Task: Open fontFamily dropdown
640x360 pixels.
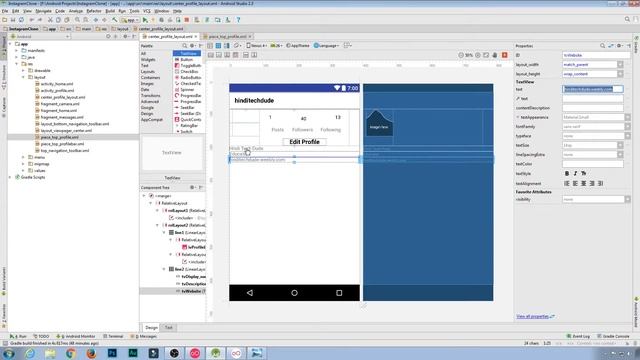Action: point(628,127)
